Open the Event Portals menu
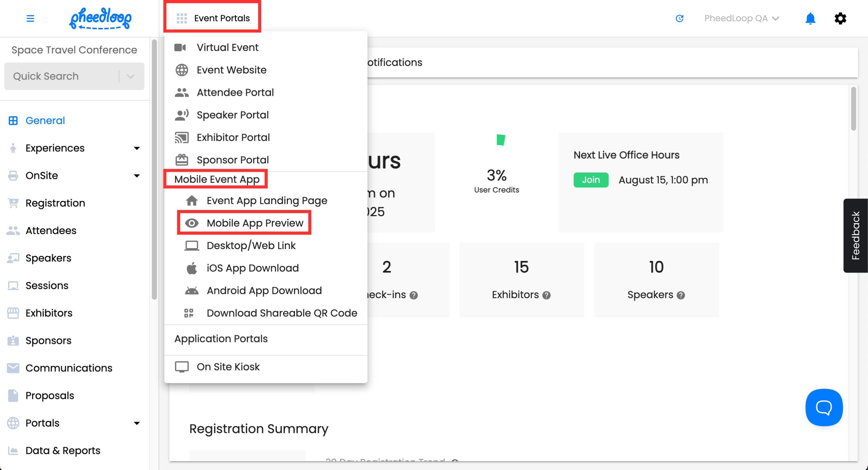The height and width of the screenshot is (470, 868). pyautogui.click(x=213, y=18)
